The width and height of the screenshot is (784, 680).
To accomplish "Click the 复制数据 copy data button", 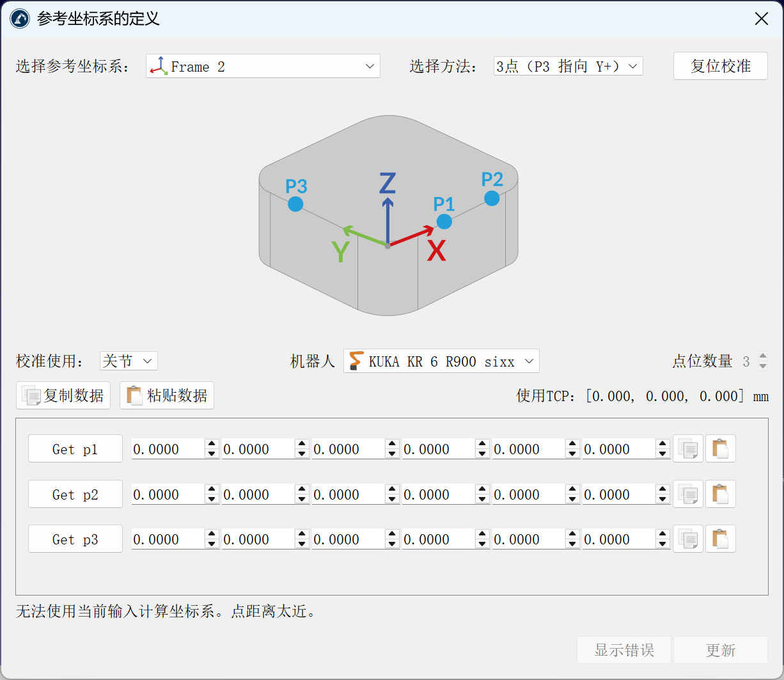I will tap(63, 395).
